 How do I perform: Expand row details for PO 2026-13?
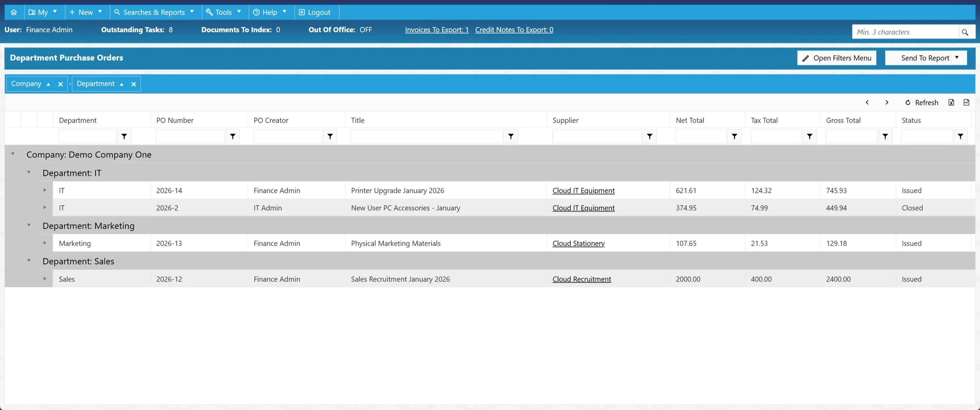pyautogui.click(x=45, y=243)
